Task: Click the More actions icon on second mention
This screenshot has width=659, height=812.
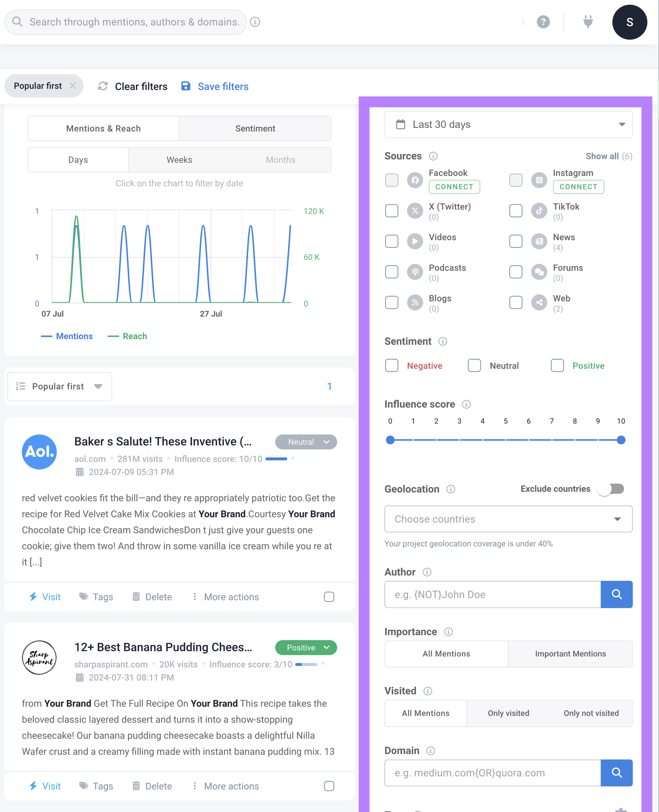Action: [x=194, y=786]
